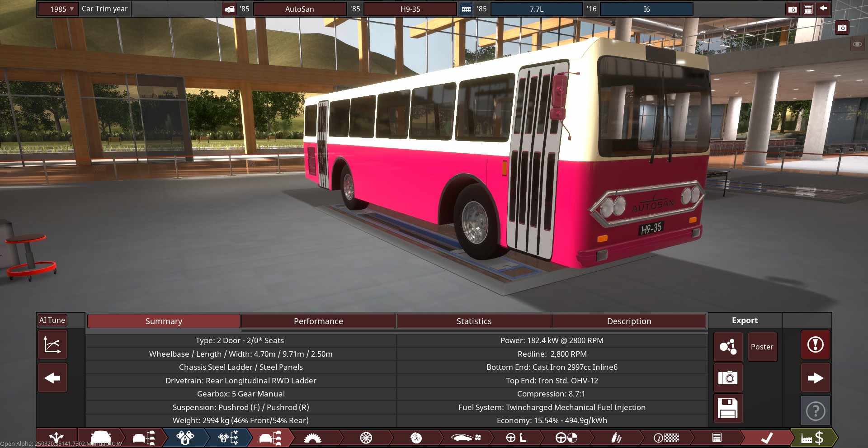Open photo mode camera button below top bar
This screenshot has height=448, width=868.
tap(842, 28)
